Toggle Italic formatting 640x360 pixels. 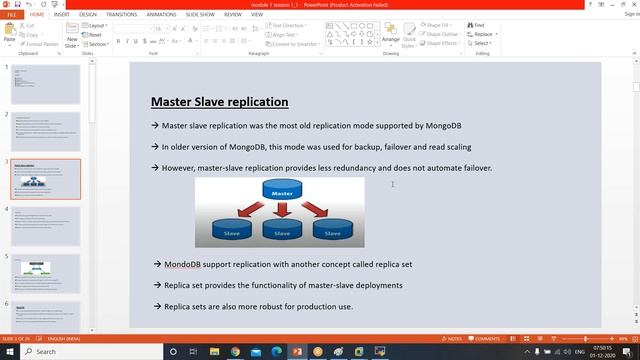[x=127, y=41]
